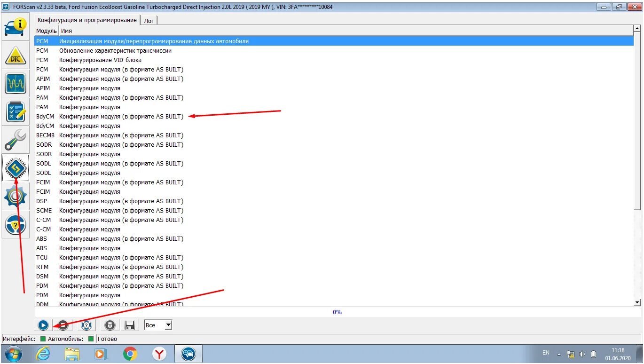Click the floppy disk save icon
644x364 pixels.
click(x=130, y=325)
